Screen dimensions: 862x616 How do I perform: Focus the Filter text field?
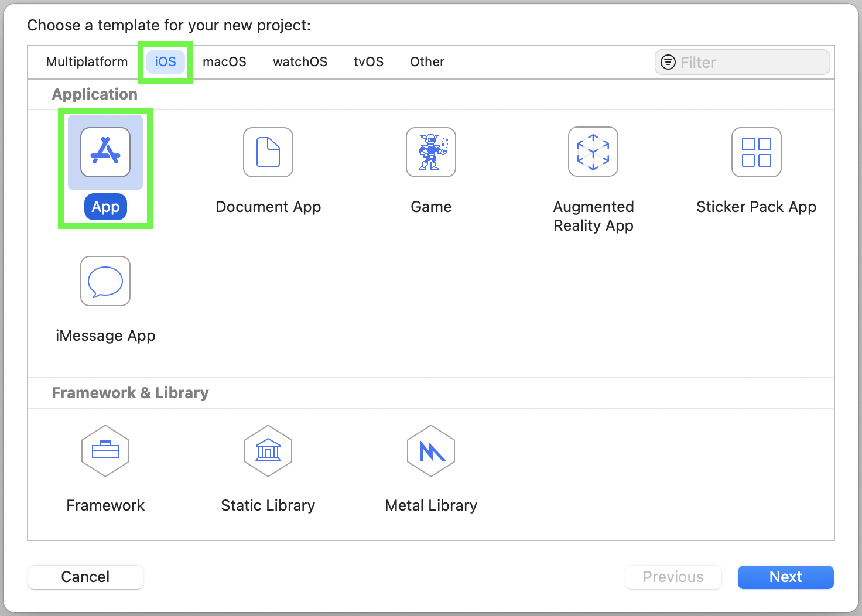[x=743, y=62]
